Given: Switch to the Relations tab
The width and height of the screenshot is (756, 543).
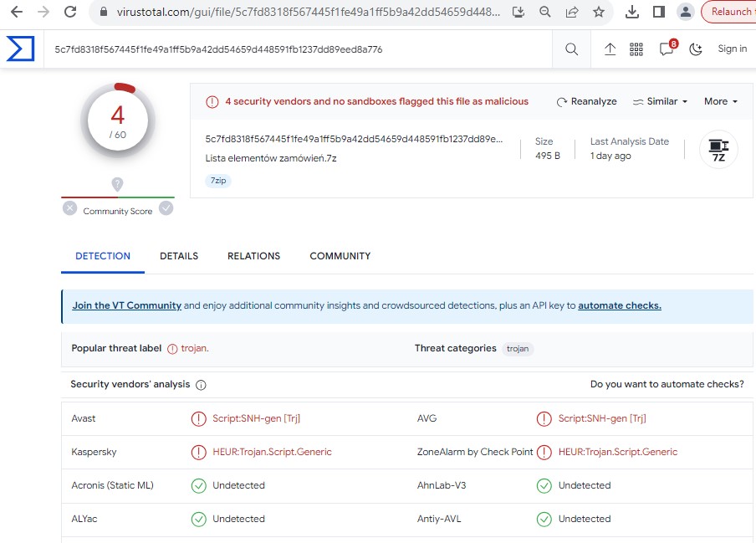Looking at the screenshot, I should pyautogui.click(x=253, y=256).
